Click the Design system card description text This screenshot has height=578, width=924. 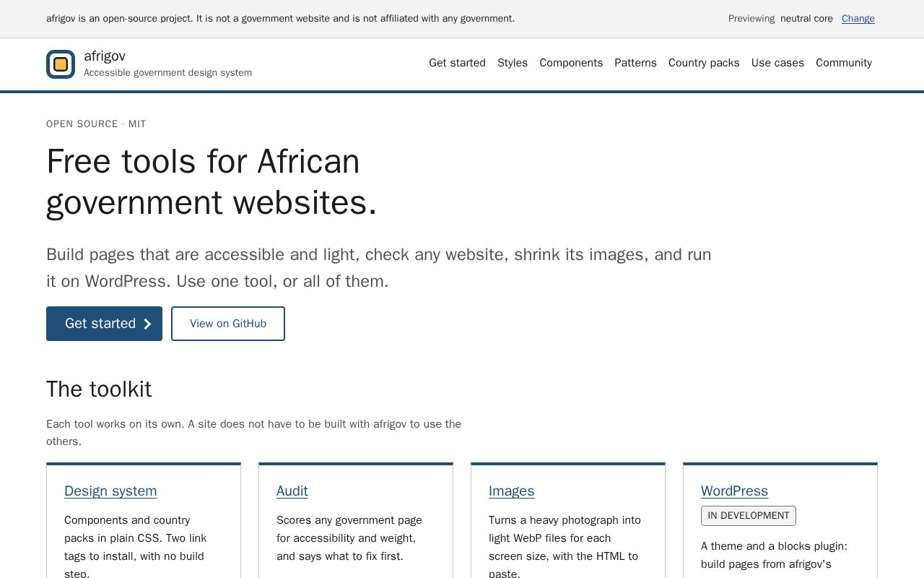click(x=136, y=546)
